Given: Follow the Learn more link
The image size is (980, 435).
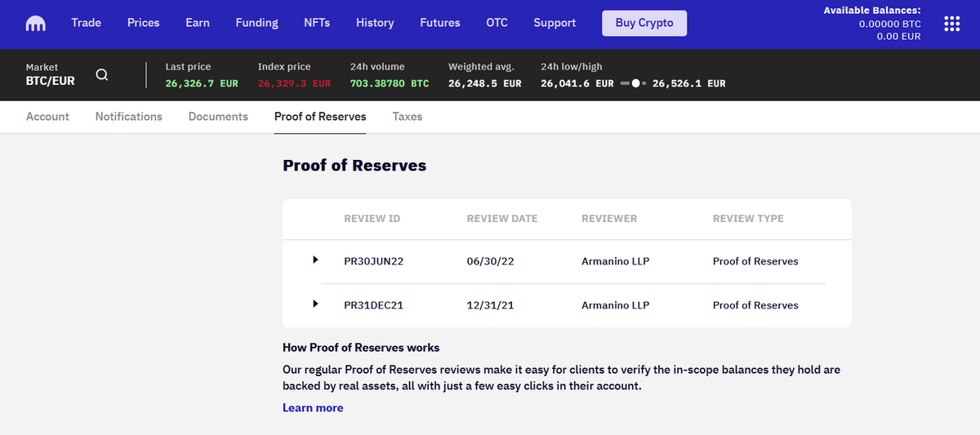Looking at the screenshot, I should [313, 408].
